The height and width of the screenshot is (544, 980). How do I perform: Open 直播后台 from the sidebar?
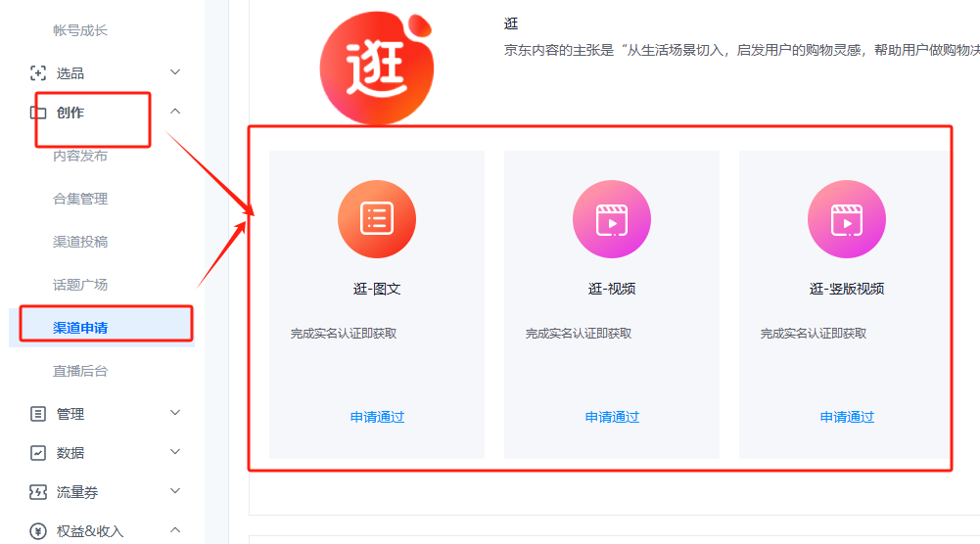click(x=80, y=371)
